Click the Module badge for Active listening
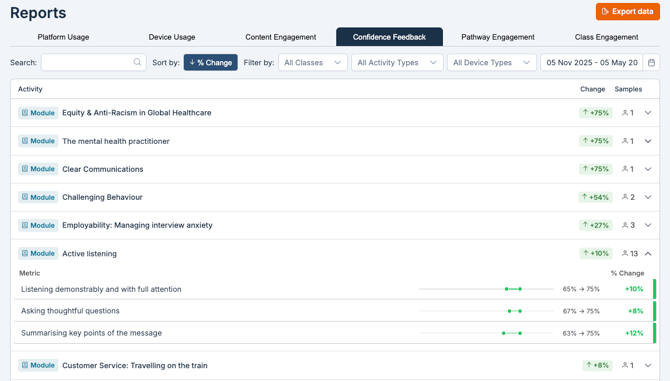The height and width of the screenshot is (381, 670). pyautogui.click(x=38, y=253)
